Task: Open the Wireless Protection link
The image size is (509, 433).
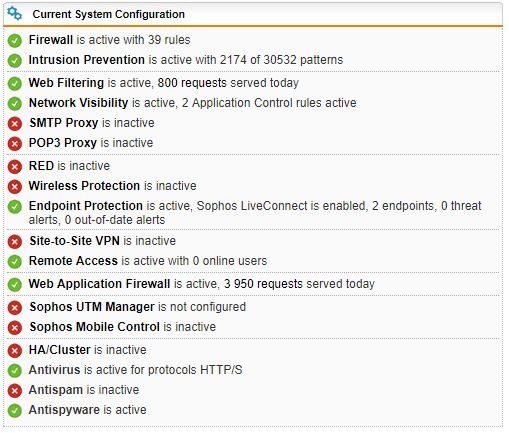Action: (x=84, y=186)
